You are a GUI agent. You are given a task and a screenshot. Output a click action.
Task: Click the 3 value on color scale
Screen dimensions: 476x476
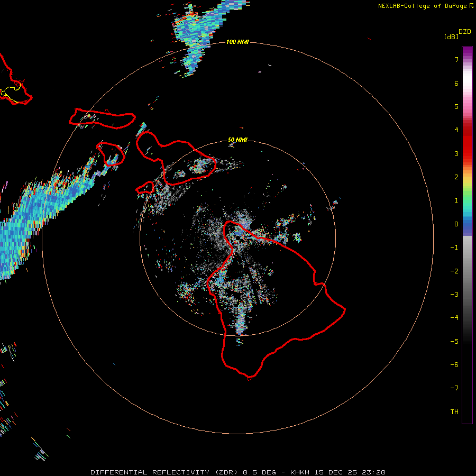click(456, 153)
